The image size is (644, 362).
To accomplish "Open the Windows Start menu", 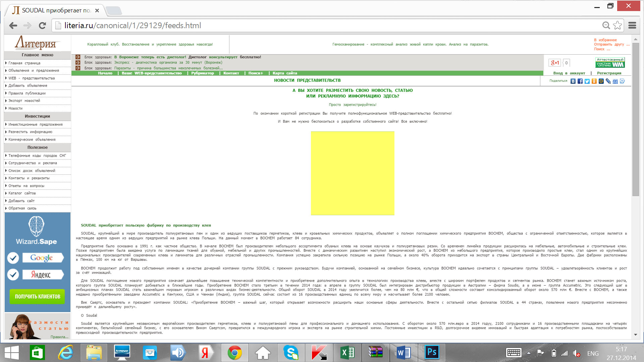I will 12,353.
